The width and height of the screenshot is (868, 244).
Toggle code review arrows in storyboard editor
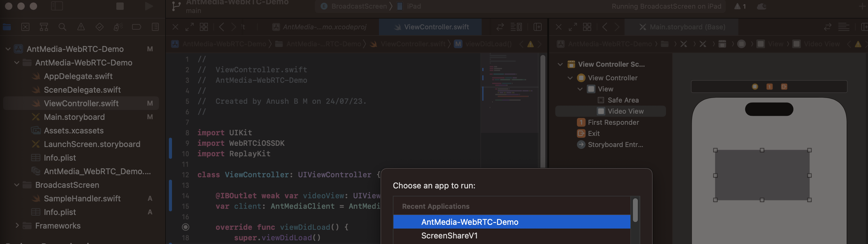pos(827,27)
